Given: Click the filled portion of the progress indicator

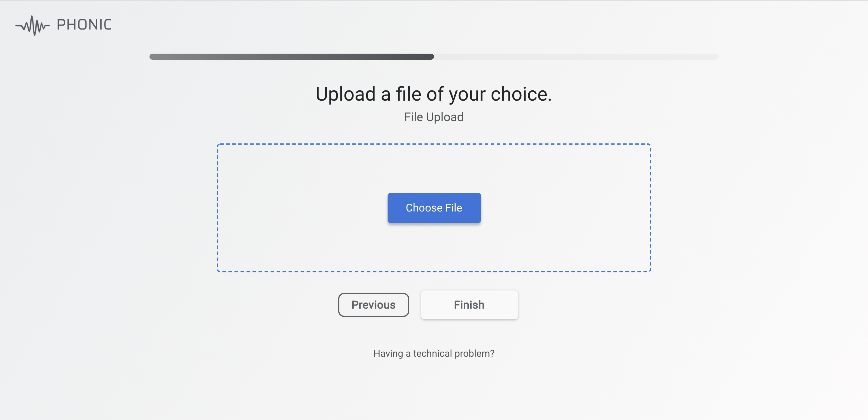Looking at the screenshot, I should tap(290, 57).
